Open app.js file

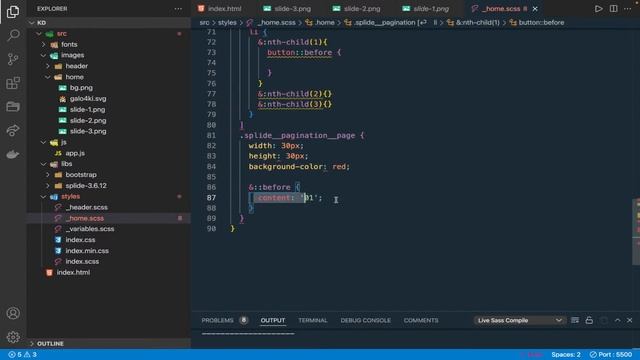tap(75, 153)
